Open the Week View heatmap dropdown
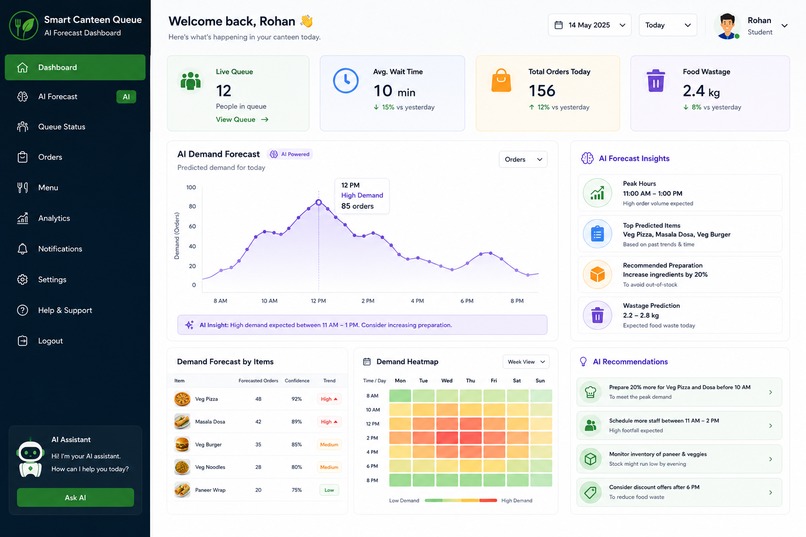The height and width of the screenshot is (537, 806). pyautogui.click(x=526, y=362)
